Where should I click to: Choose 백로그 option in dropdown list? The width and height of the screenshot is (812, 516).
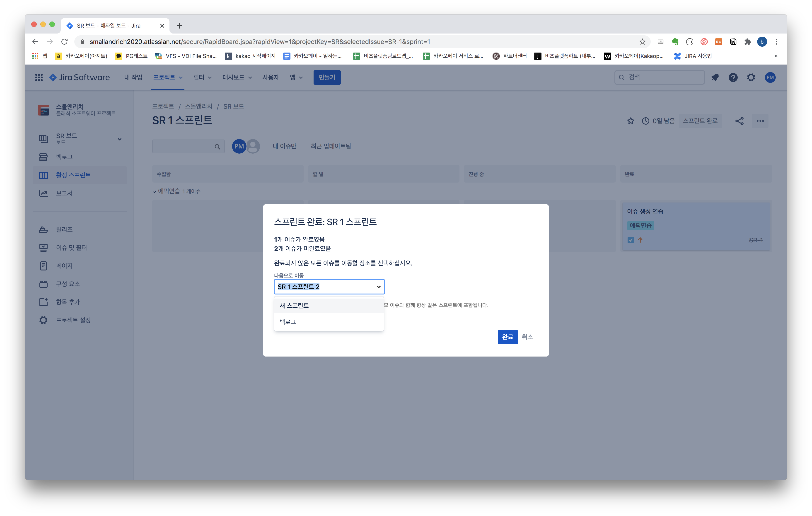[288, 322]
